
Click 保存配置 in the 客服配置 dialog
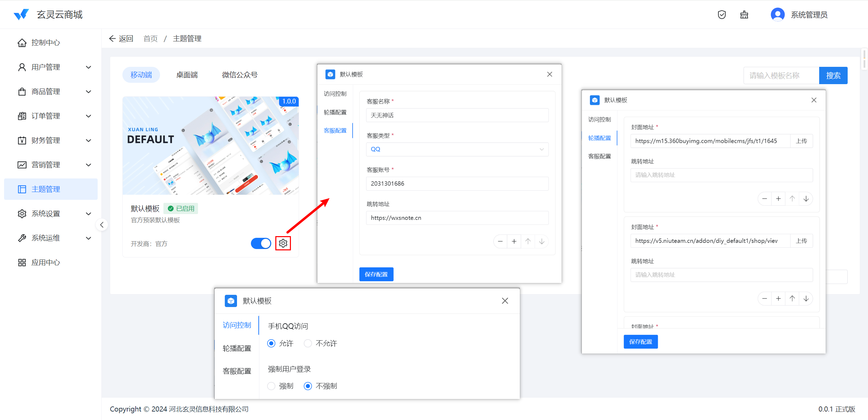click(376, 274)
